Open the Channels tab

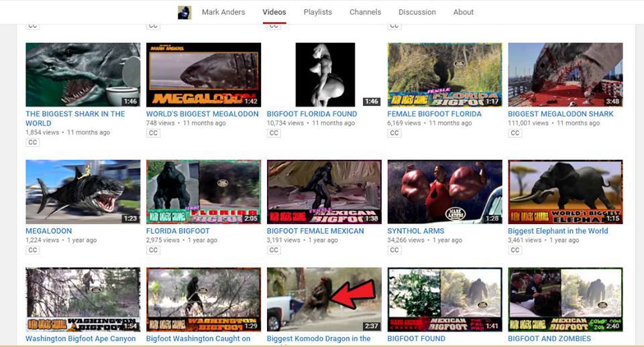point(365,12)
